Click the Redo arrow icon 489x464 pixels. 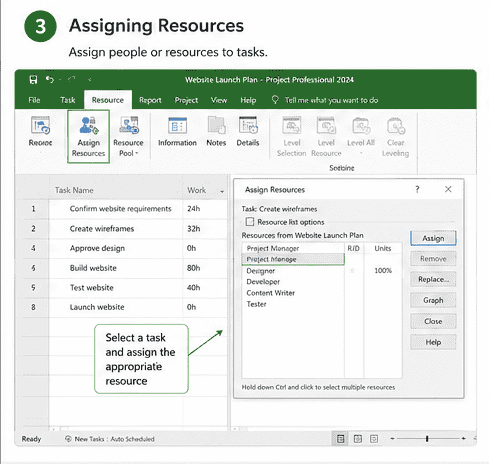coord(72,79)
